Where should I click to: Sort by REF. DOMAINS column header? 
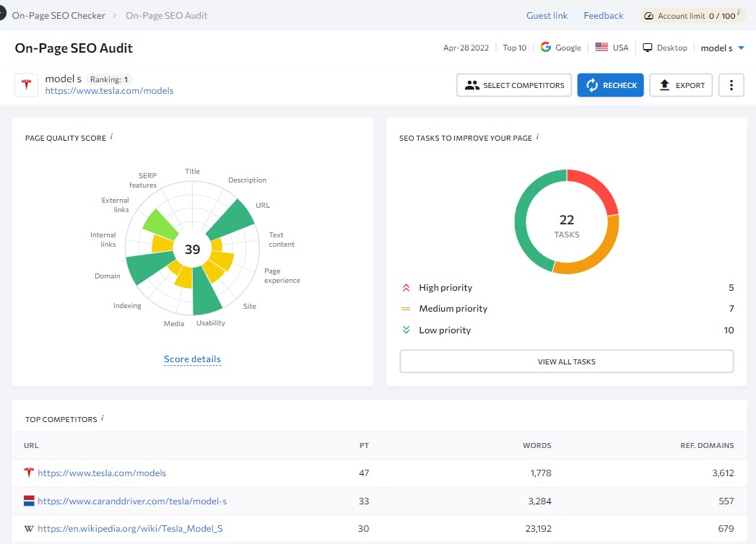pyautogui.click(x=707, y=445)
